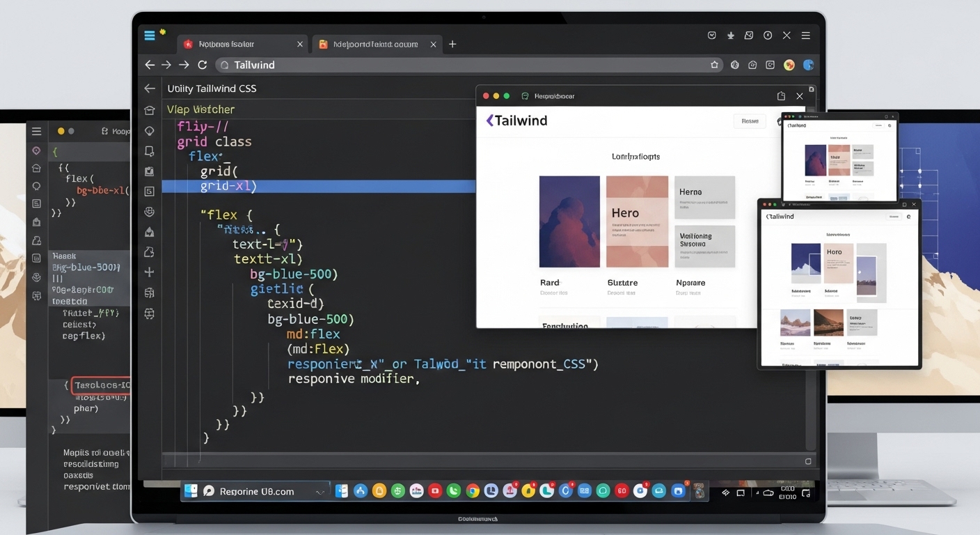The width and height of the screenshot is (980, 535).
Task: Open the blue hamburger menu beside the tabs
Action: 150,36
